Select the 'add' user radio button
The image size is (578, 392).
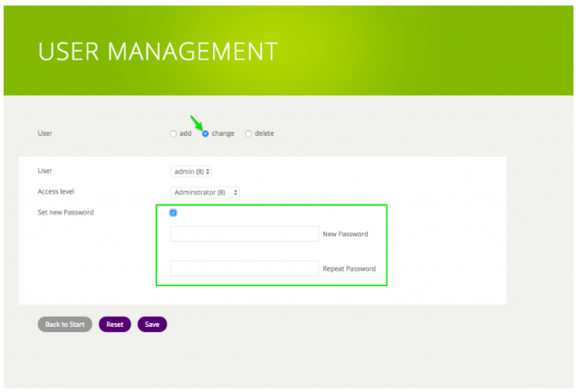pyautogui.click(x=173, y=134)
